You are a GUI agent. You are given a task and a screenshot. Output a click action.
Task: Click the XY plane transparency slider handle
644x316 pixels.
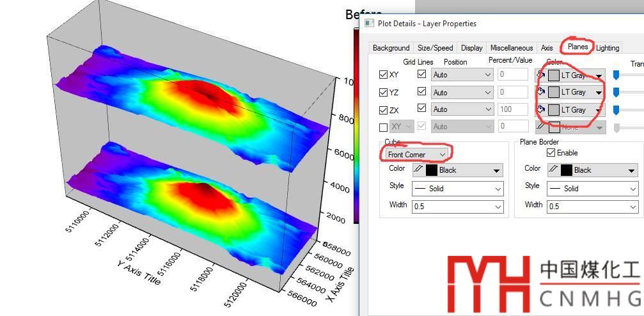617,75
